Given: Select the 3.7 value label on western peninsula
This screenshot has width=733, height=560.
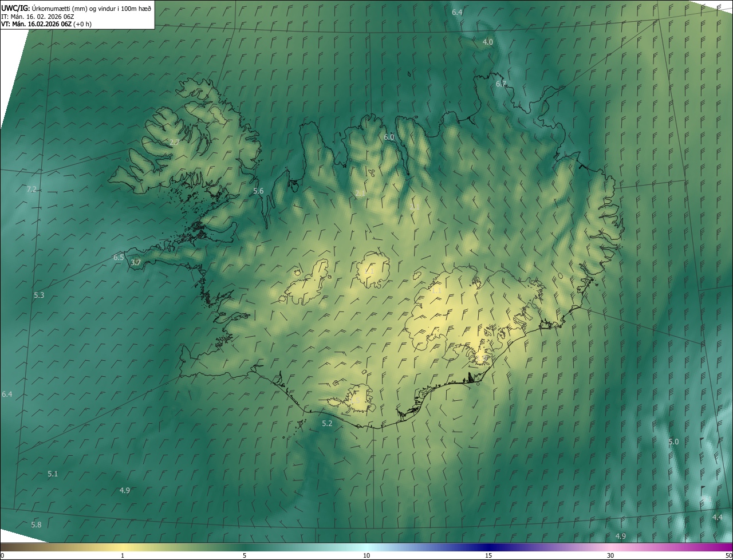Looking at the screenshot, I should [x=136, y=263].
